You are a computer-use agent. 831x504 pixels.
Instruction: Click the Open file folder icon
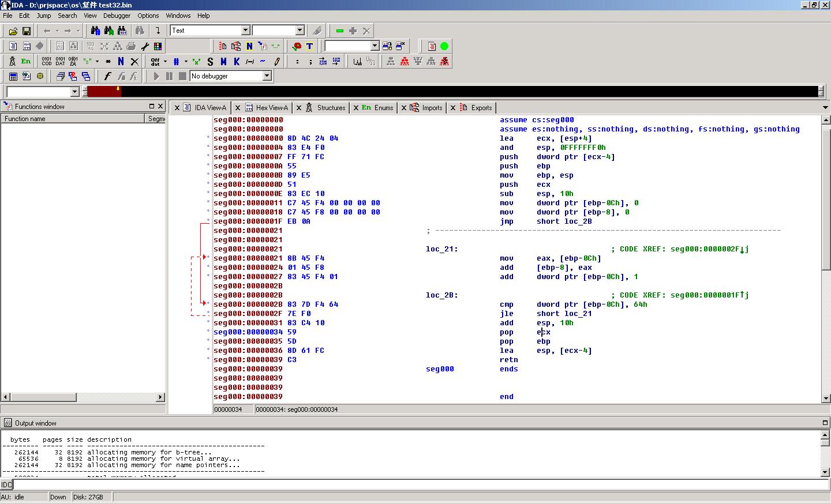(x=13, y=31)
